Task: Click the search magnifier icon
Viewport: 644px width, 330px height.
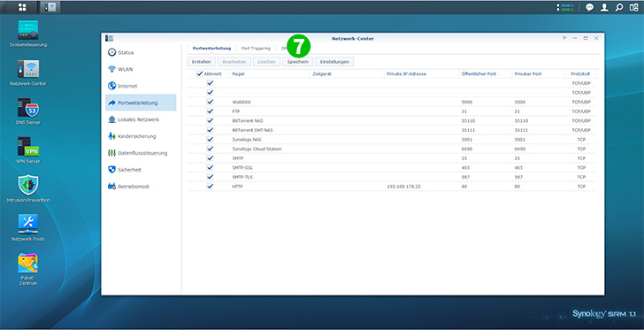Action: pyautogui.click(x=619, y=7)
